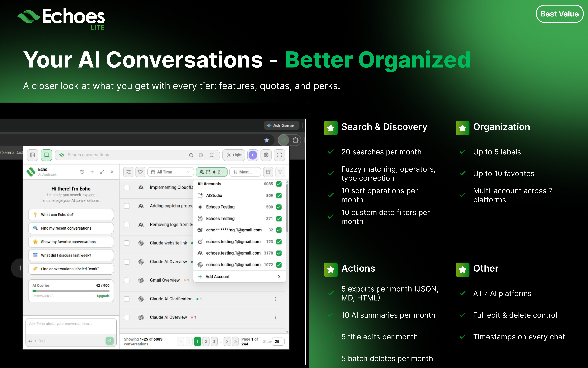This screenshot has height=368, width=588.
Task: Clear filters using the funnel icon
Action: tap(280, 172)
